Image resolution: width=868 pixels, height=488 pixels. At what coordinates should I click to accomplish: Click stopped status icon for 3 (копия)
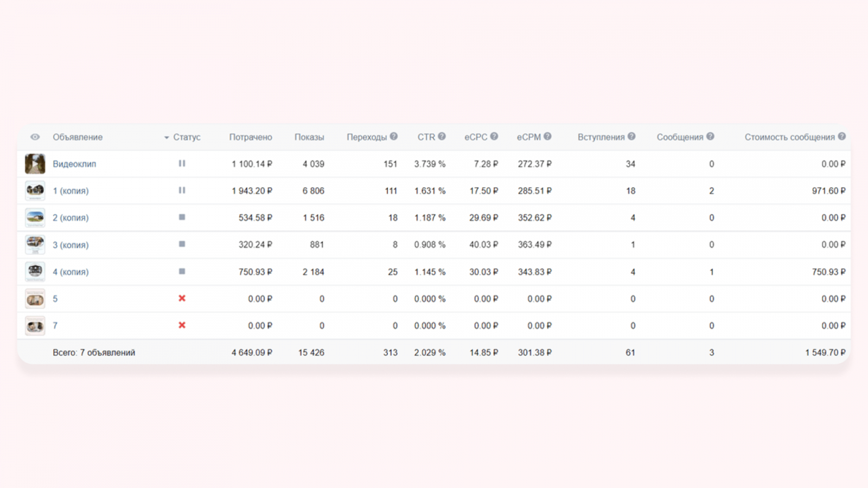[x=182, y=244]
